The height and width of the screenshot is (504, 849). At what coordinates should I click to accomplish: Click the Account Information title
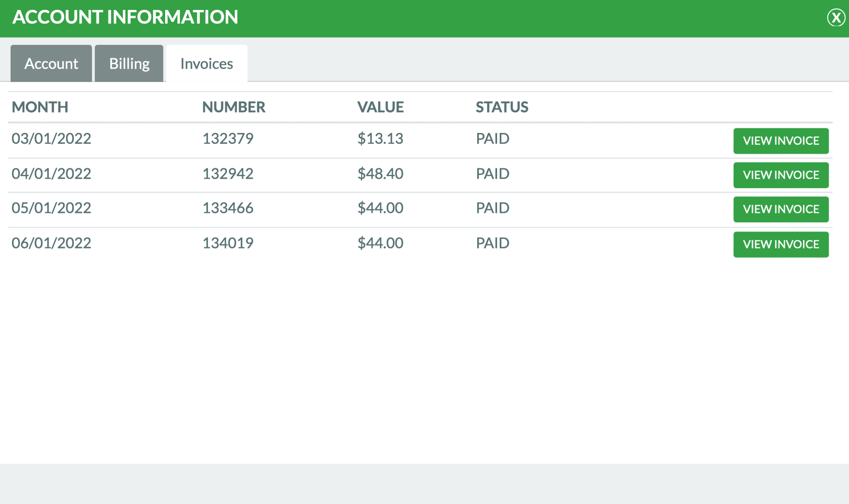[x=125, y=17]
